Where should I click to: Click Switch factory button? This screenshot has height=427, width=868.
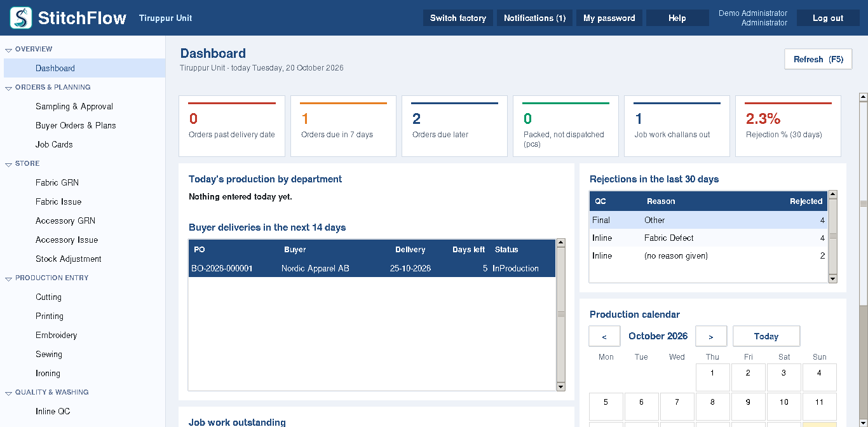[458, 18]
